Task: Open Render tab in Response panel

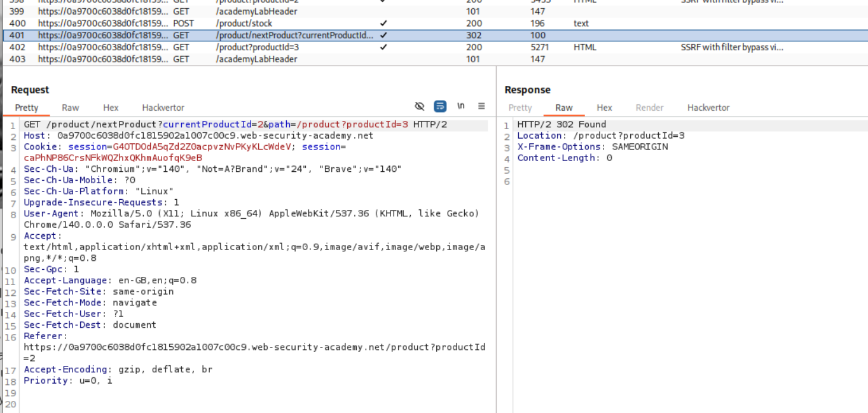Action: [x=649, y=108]
